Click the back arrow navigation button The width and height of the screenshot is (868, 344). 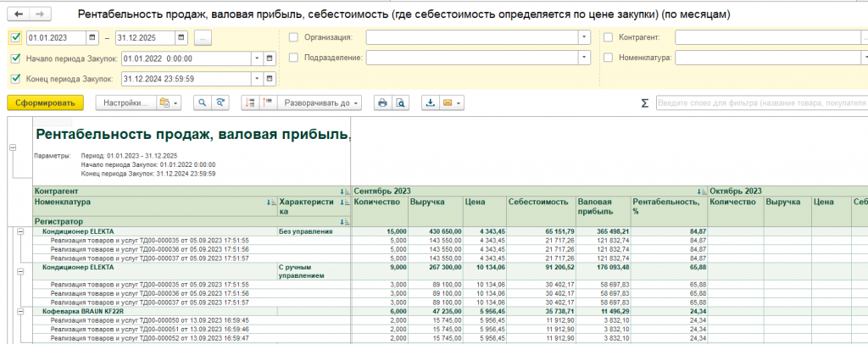pos(19,15)
